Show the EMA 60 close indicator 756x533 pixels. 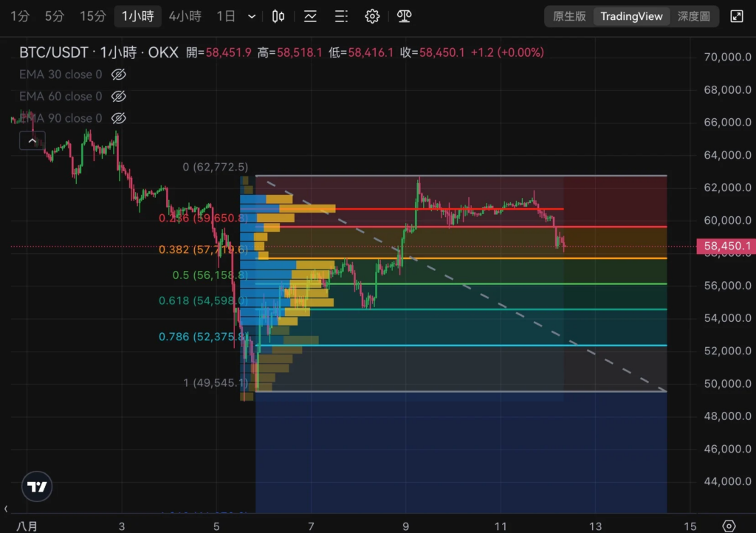pos(119,97)
